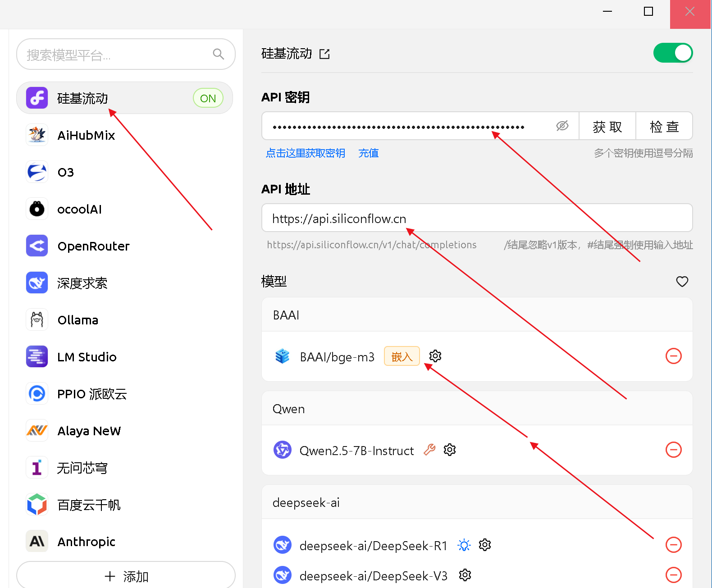Image resolution: width=712 pixels, height=588 pixels.
Task: Select AiHubMix provider in sidebar
Action: [124, 135]
